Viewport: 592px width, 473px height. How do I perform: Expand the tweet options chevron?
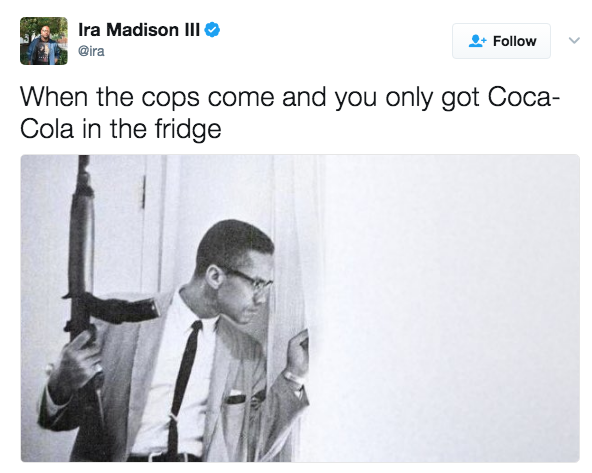pyautogui.click(x=574, y=40)
